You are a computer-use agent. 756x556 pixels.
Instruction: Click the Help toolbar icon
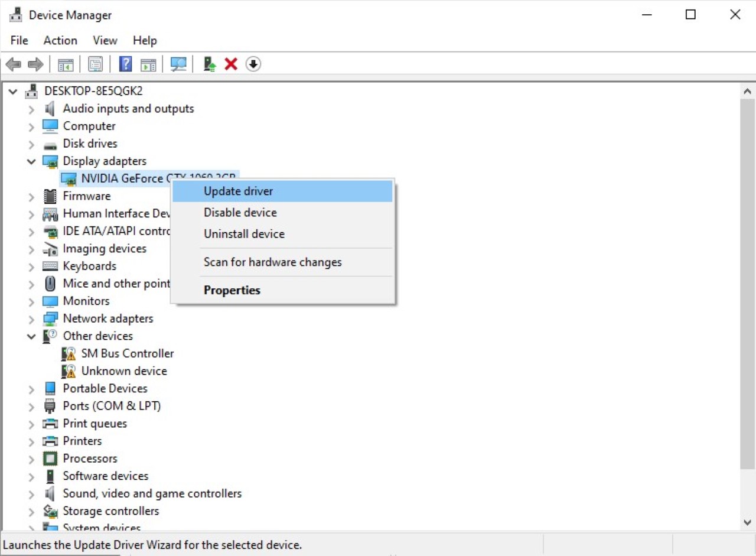point(125,64)
